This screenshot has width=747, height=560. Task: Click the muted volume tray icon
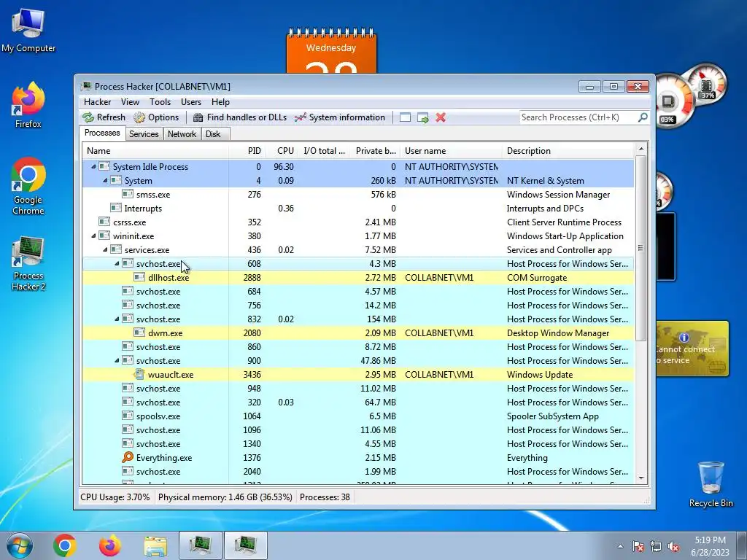673,546
